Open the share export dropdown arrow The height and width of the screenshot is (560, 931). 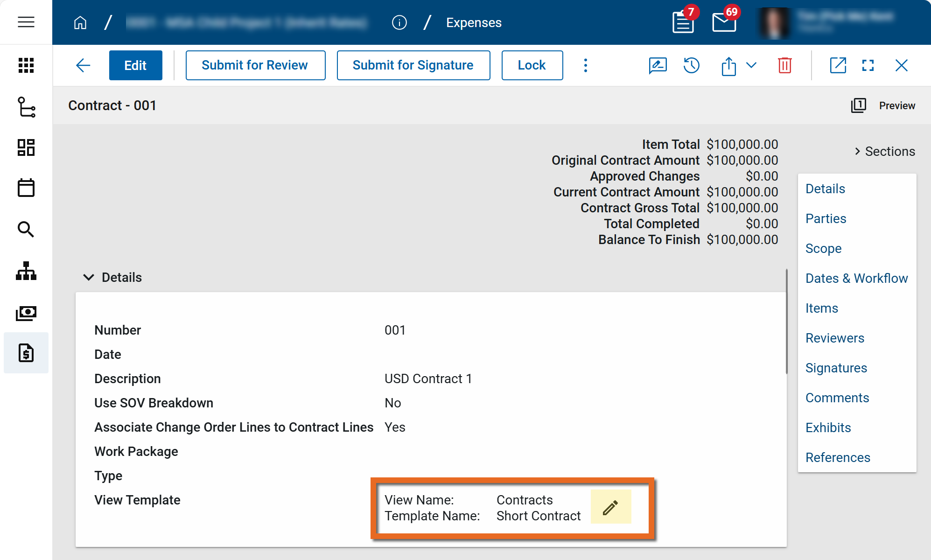(x=751, y=65)
